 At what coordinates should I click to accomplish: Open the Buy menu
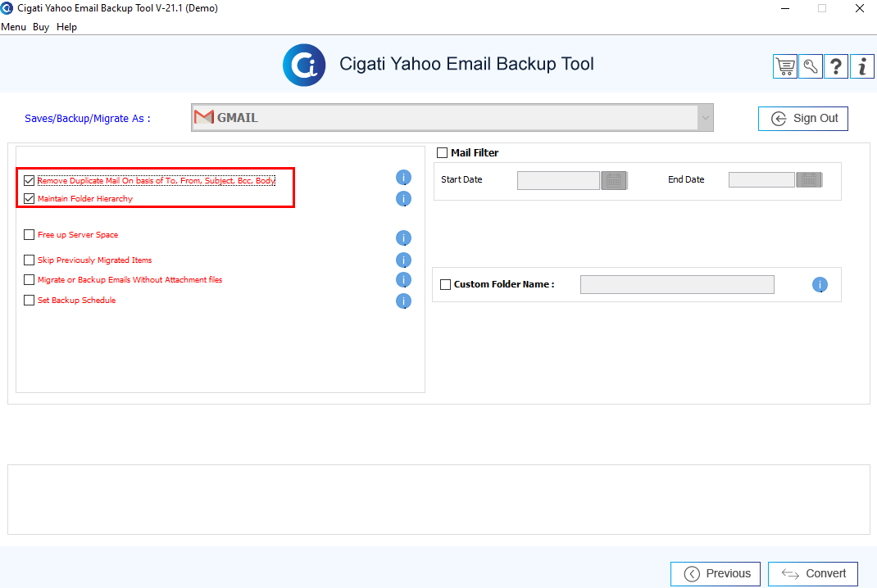(x=41, y=27)
